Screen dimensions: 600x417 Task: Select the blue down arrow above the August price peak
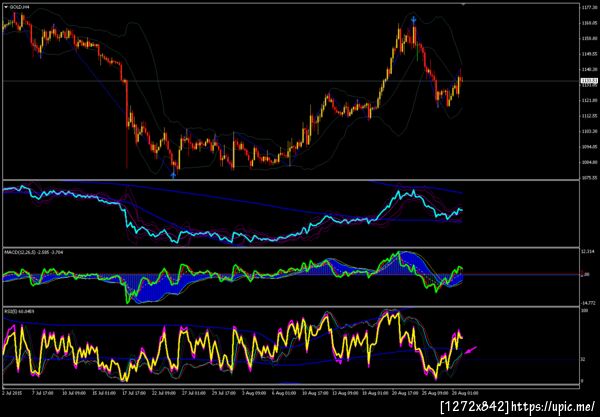click(x=414, y=20)
